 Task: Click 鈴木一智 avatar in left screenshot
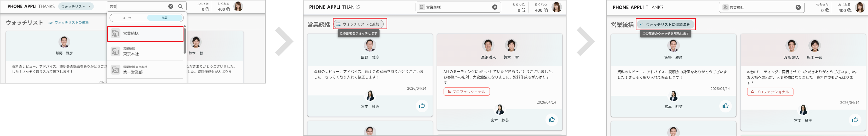pyautogui.click(x=196, y=42)
